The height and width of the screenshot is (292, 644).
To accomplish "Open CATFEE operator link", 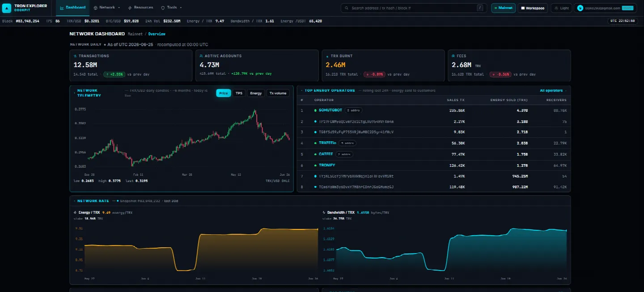I will coord(326,154).
